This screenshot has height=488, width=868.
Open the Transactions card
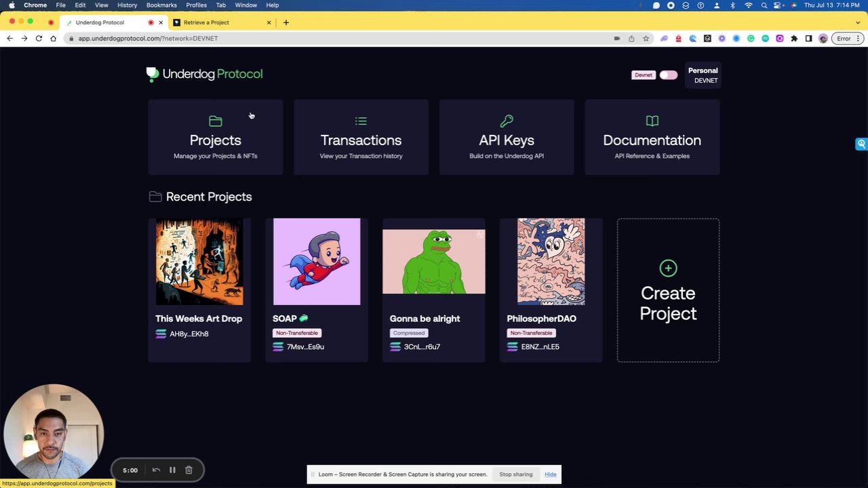tap(361, 137)
